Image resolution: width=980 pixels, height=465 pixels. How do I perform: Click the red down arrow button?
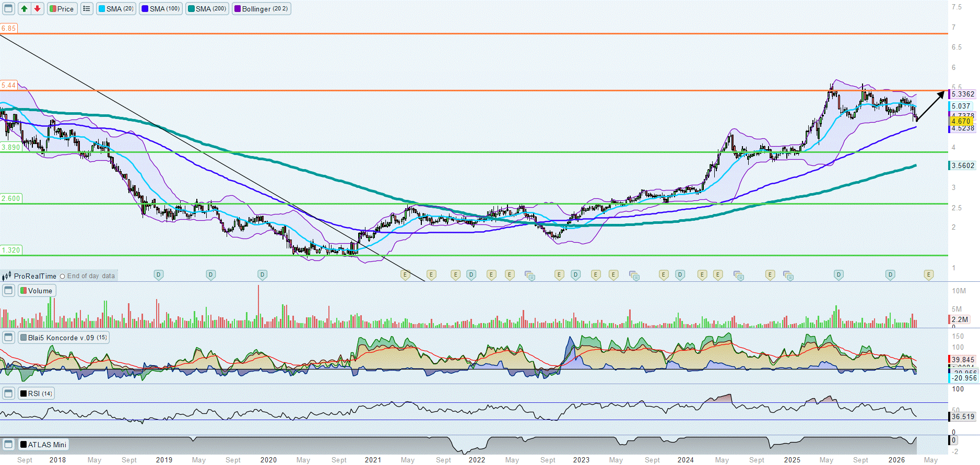pyautogui.click(x=37, y=9)
